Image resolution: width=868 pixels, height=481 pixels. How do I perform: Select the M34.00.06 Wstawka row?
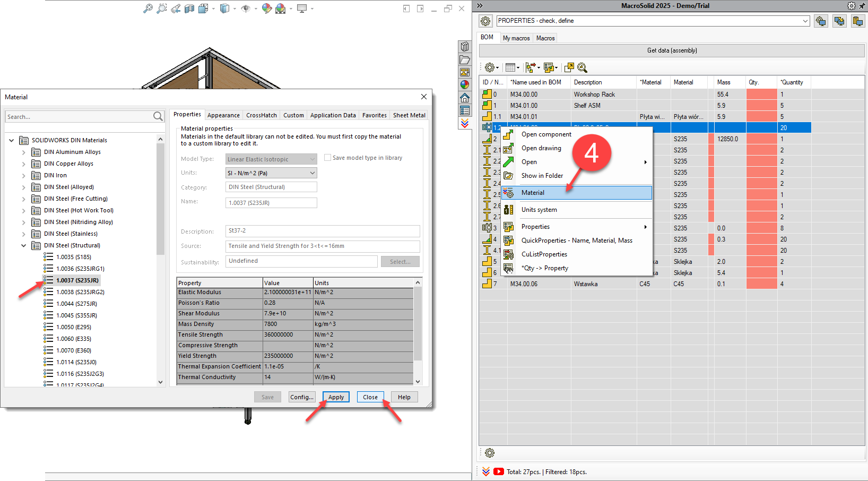pos(645,284)
